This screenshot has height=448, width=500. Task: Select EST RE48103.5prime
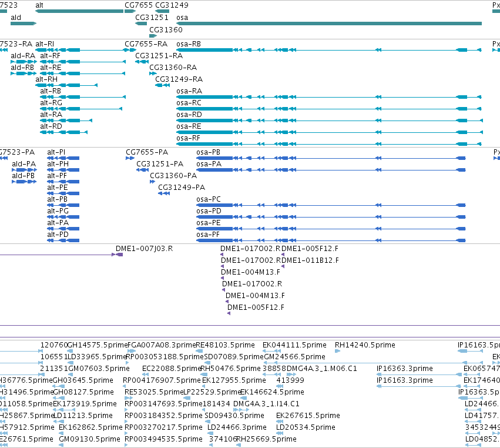[x=199, y=352]
